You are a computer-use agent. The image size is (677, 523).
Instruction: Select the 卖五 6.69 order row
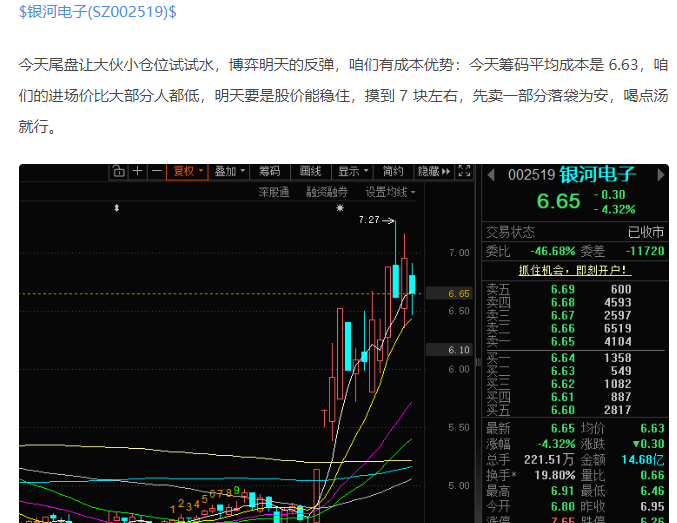coord(575,289)
